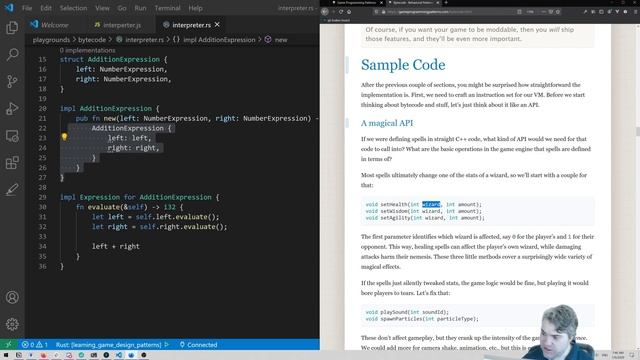The height and width of the screenshot is (360, 640).
Task: Open a new browser tab
Action: (x=446, y=2)
